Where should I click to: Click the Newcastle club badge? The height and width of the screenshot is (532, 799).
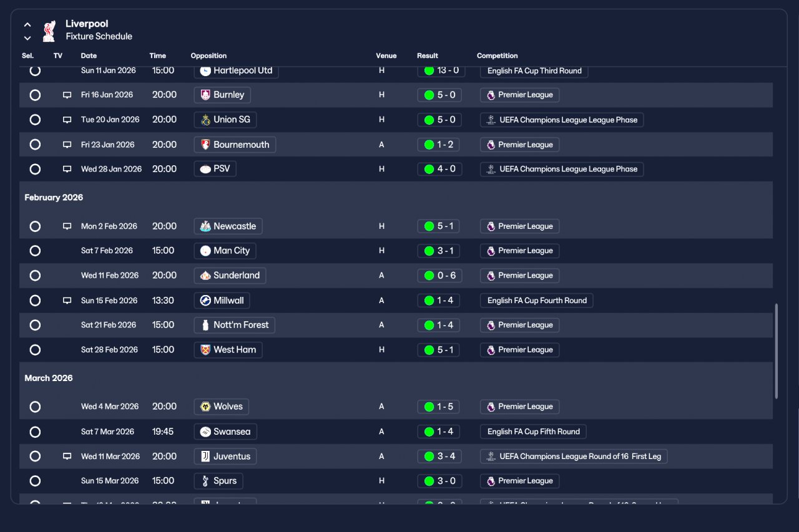[205, 226]
